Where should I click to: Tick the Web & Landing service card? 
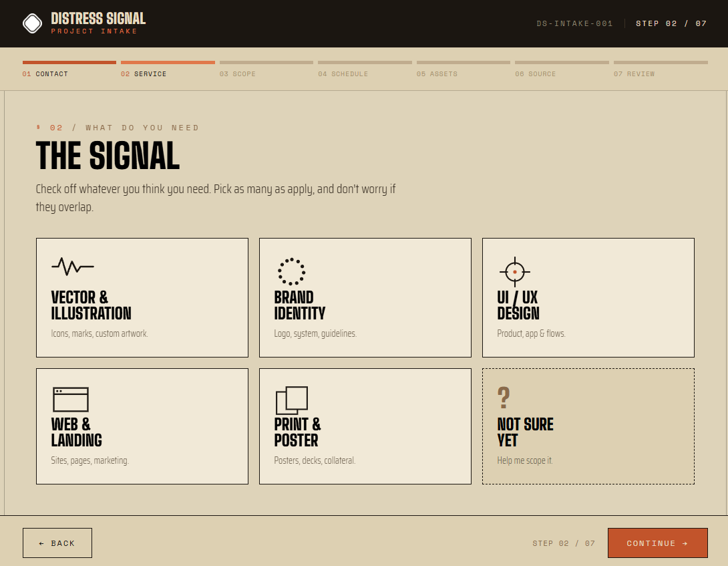tap(142, 426)
